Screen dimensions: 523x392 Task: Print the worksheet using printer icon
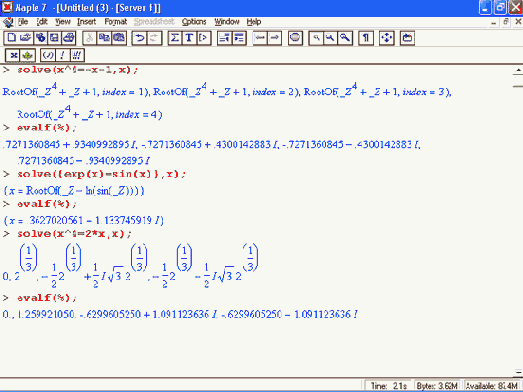pos(69,38)
